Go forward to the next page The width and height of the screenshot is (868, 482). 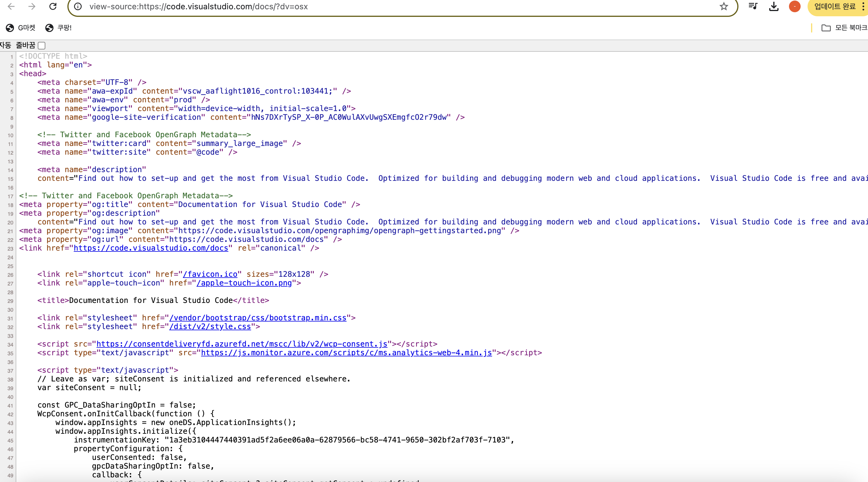32,6
